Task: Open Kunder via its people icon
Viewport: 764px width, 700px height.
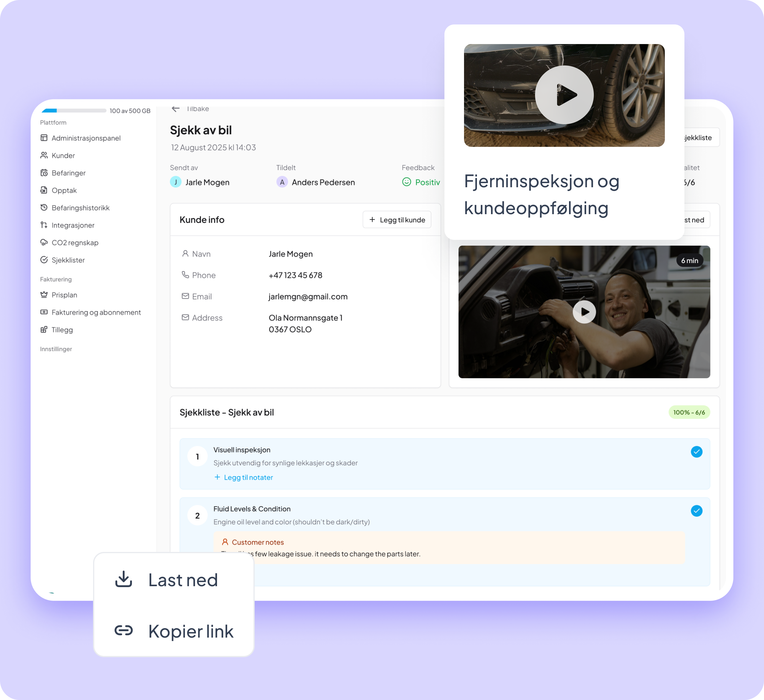Action: coord(44,155)
